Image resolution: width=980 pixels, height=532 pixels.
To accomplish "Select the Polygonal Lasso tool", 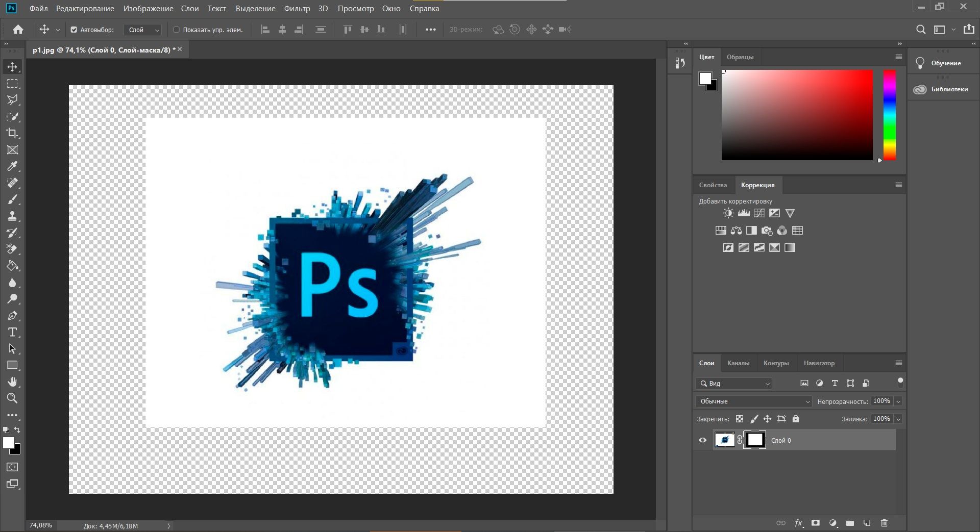I will point(12,100).
